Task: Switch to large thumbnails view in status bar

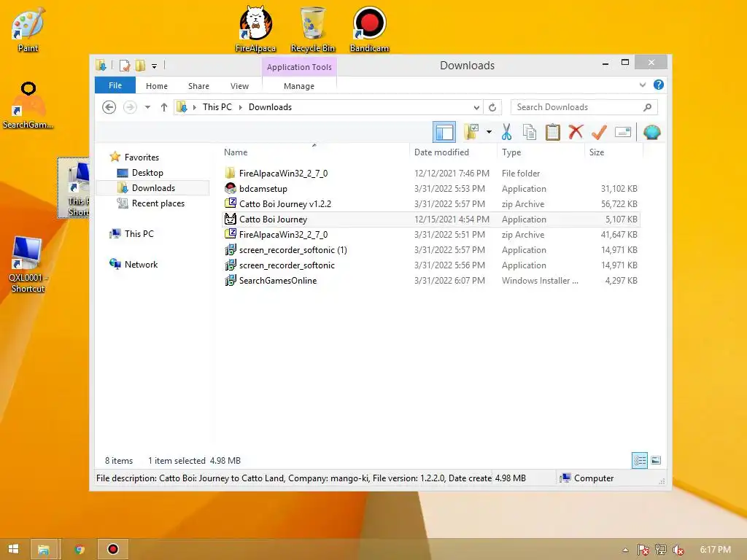Action: coord(656,460)
